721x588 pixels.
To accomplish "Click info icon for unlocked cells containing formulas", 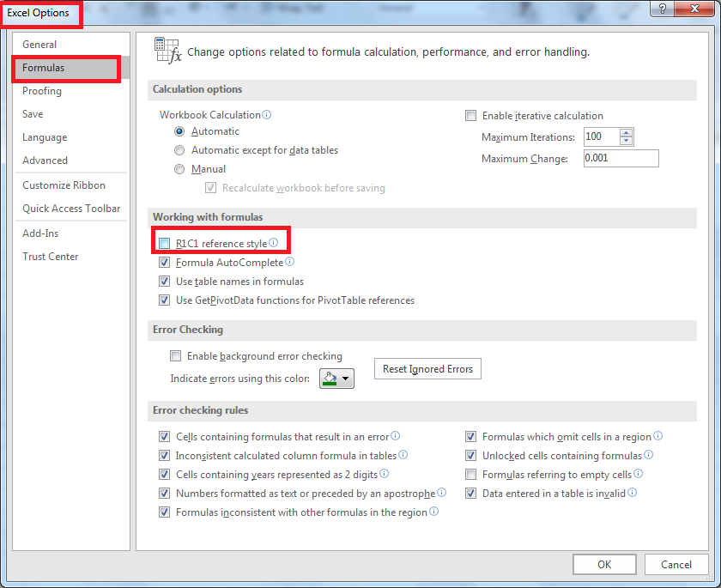I will click(648, 455).
